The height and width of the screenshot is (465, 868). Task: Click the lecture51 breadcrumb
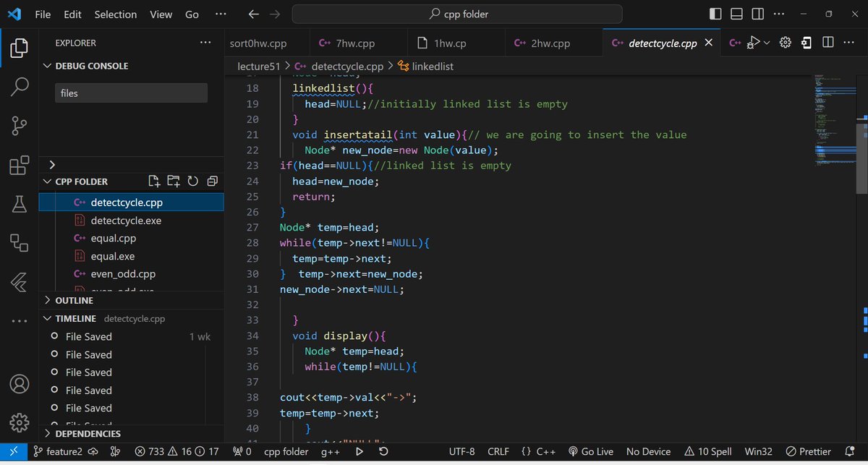point(258,66)
